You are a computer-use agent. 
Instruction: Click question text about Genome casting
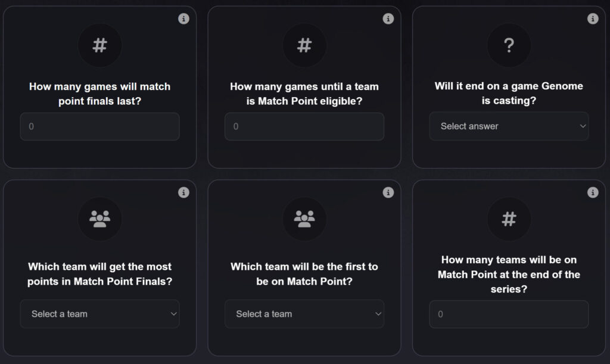coord(509,94)
